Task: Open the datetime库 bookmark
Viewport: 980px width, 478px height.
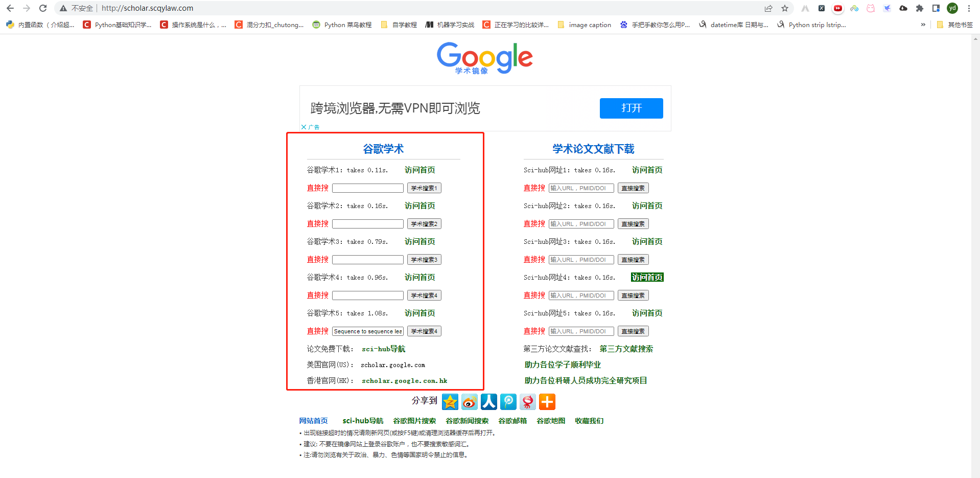Action: (x=734, y=25)
